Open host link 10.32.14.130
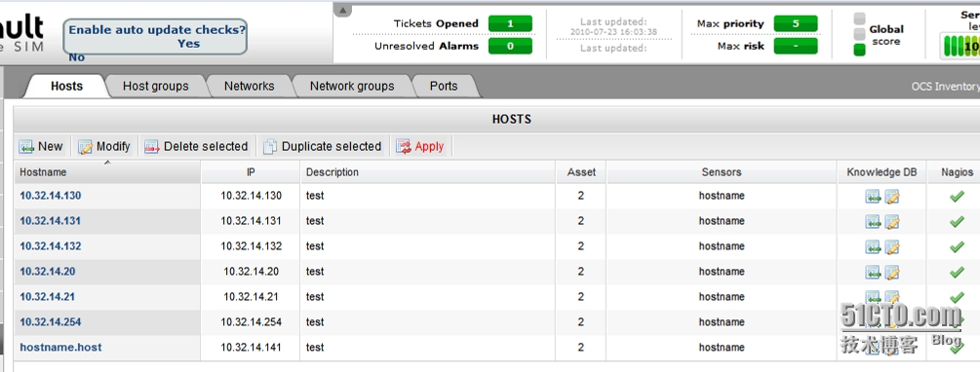Image resolution: width=980 pixels, height=372 pixels. pos(51,196)
